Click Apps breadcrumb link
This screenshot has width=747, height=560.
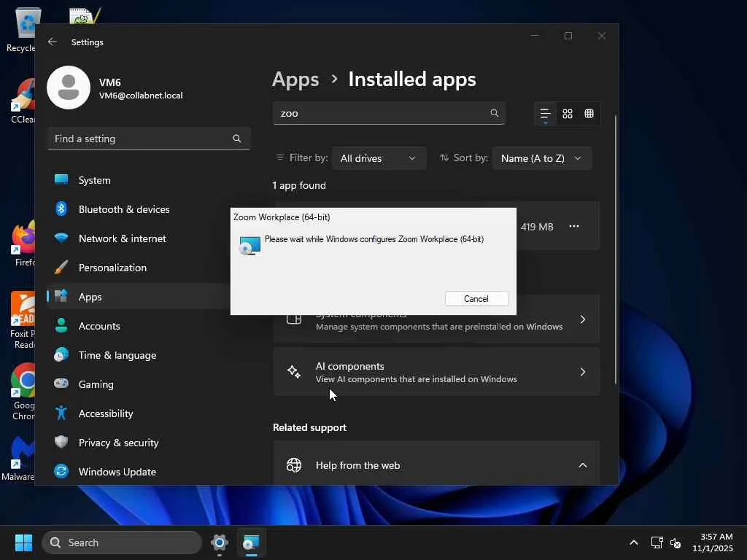click(295, 79)
